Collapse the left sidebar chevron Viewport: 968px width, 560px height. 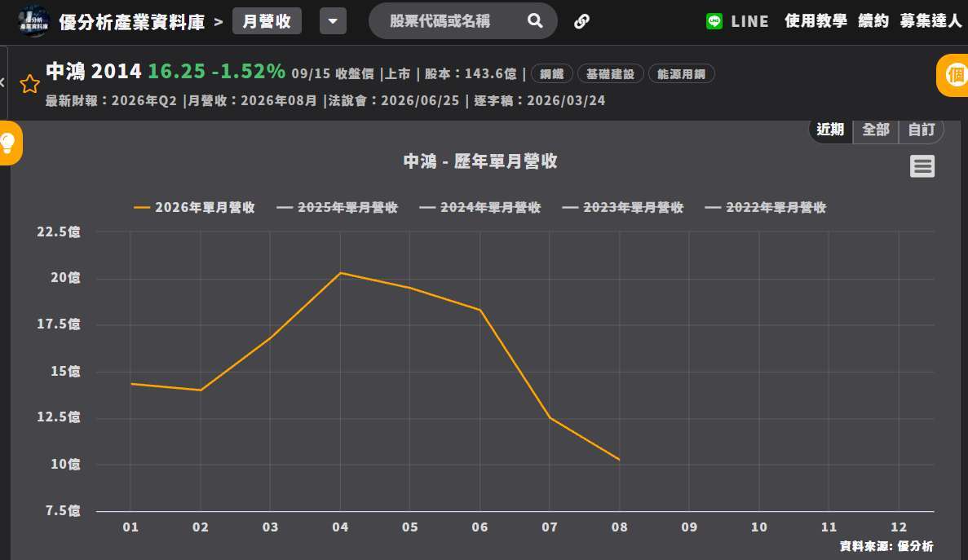coord(2,82)
